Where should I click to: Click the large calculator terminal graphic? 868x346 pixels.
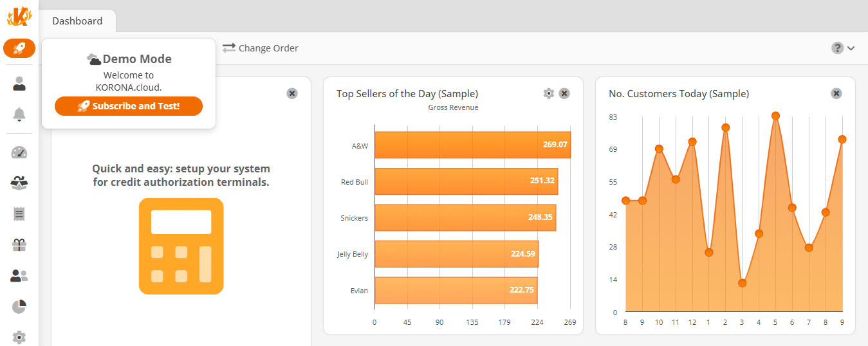click(181, 246)
